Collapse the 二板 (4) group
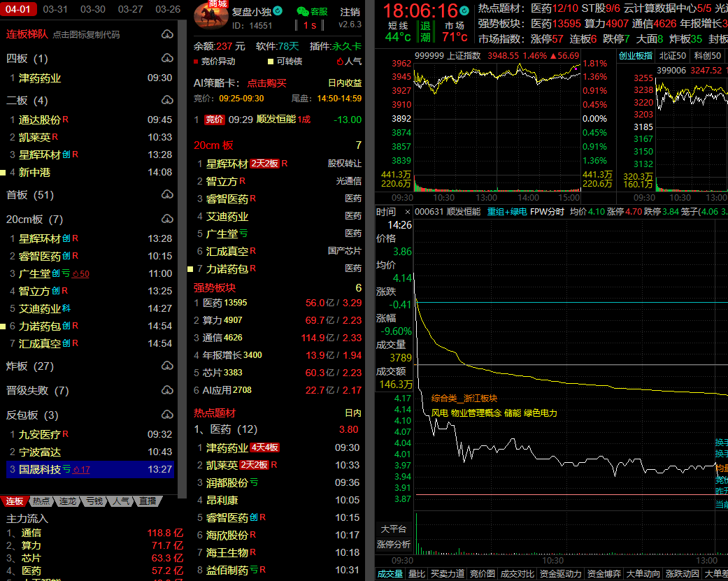 [27, 100]
